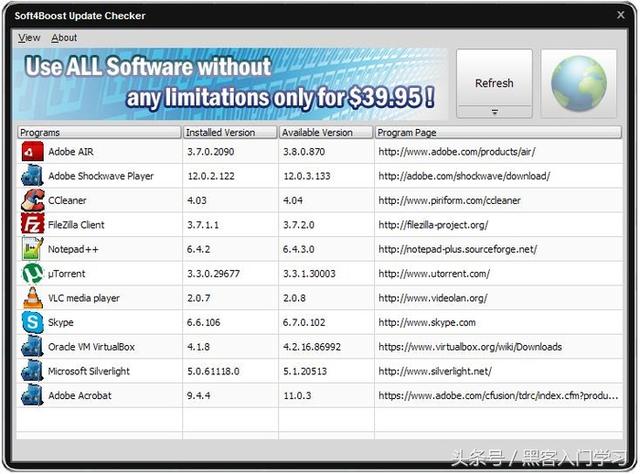Select the 'Notepad++' program name
The width and height of the screenshot is (640, 474).
(x=73, y=249)
